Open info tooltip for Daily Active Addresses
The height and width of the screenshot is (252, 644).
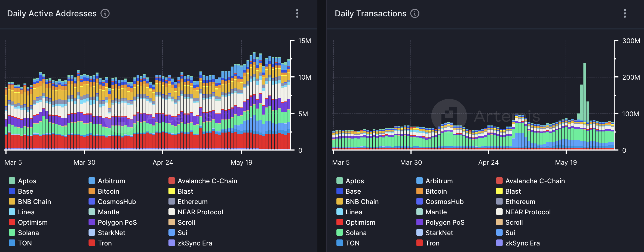105,13
